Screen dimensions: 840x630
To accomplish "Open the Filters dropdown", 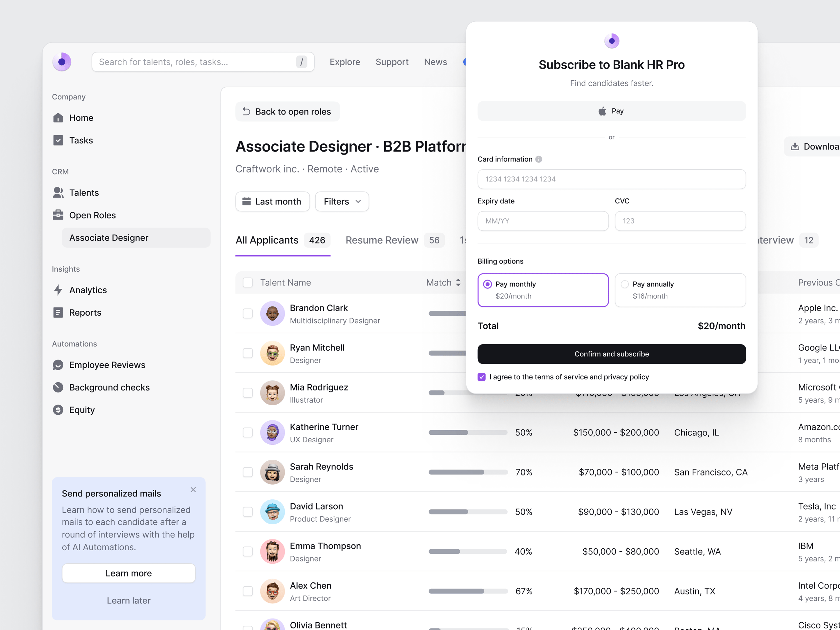I will pyautogui.click(x=342, y=201).
